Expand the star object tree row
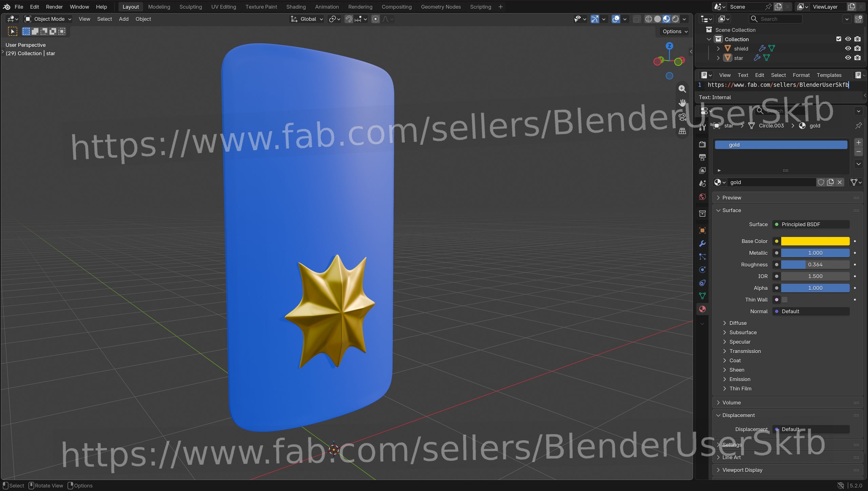 coord(718,58)
